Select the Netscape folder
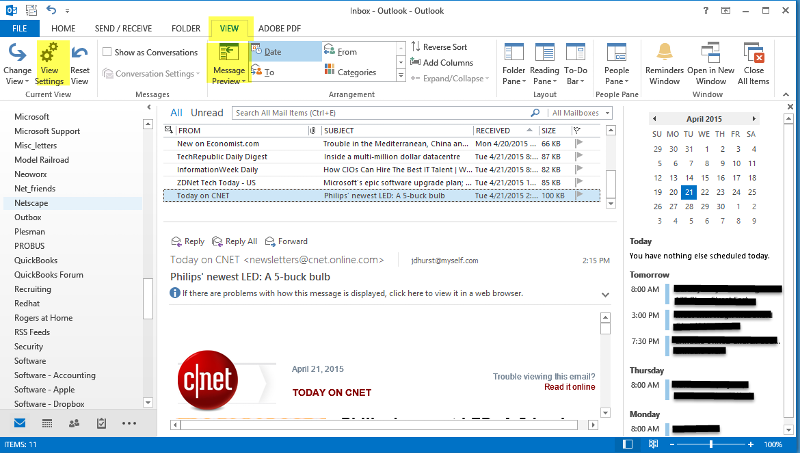Image resolution: width=800 pixels, height=453 pixels. coord(72,203)
